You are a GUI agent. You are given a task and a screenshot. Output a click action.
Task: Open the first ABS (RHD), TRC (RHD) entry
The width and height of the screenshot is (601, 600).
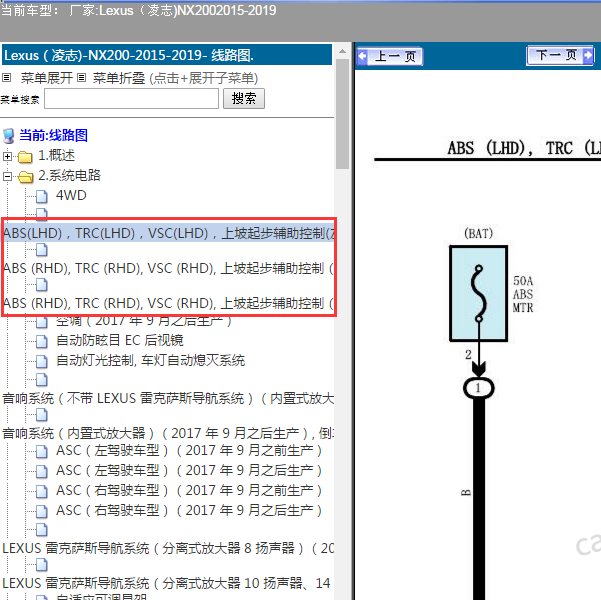pos(169,268)
